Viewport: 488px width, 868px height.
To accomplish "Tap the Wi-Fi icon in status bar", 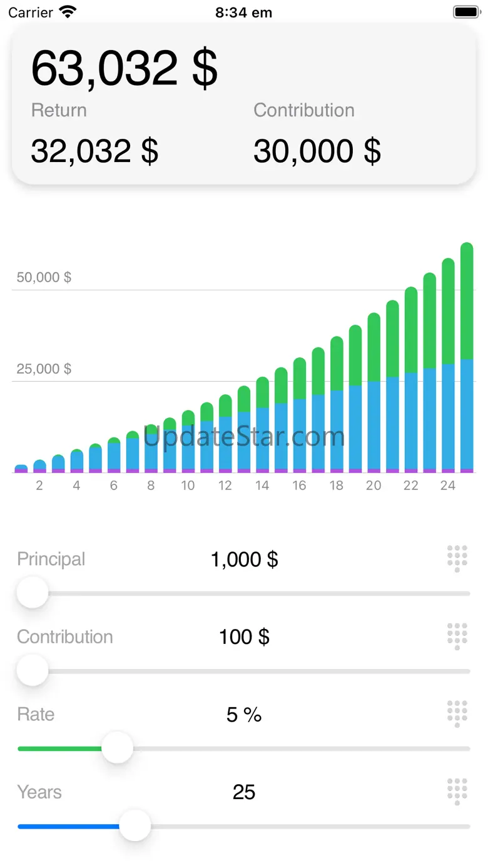I will pyautogui.click(x=67, y=12).
